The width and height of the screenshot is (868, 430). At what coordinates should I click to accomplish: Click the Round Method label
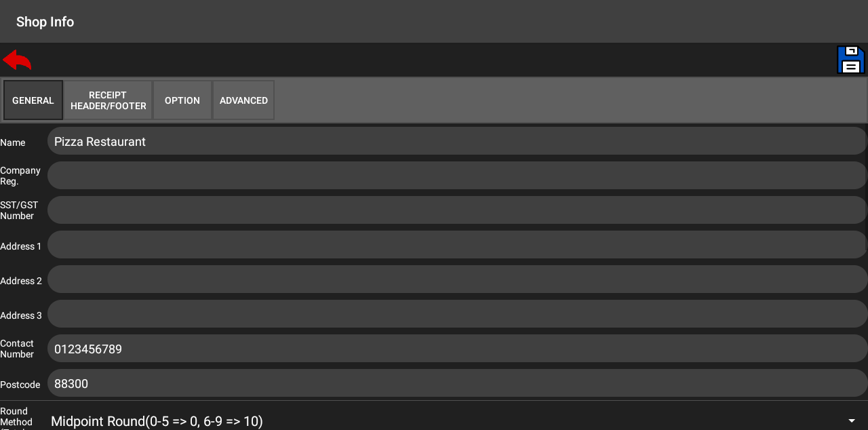(16, 417)
